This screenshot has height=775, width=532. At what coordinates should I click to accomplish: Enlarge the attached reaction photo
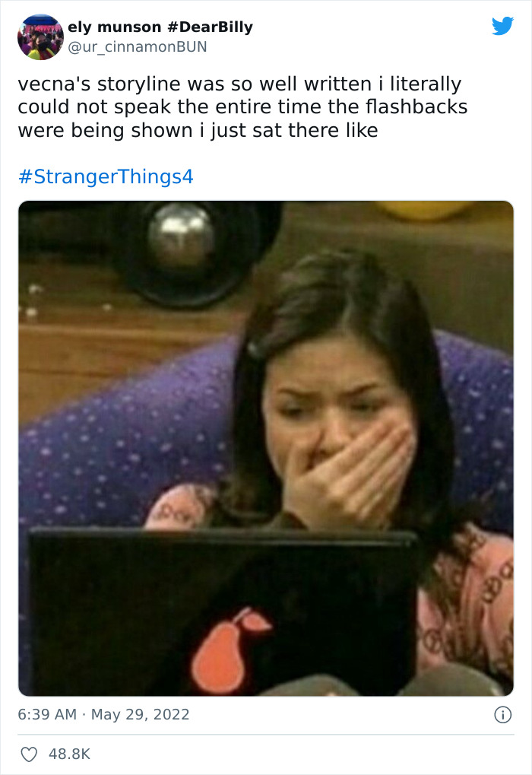coord(266,448)
